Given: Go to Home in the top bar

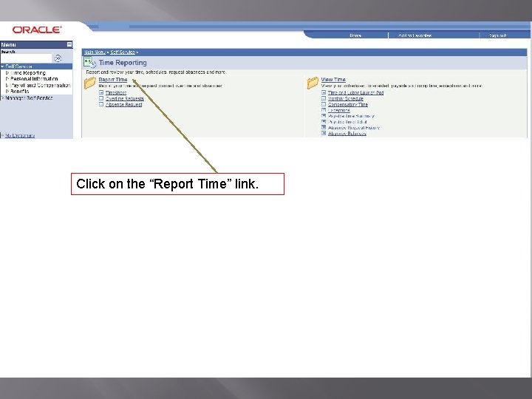Looking at the screenshot, I should (x=355, y=35).
